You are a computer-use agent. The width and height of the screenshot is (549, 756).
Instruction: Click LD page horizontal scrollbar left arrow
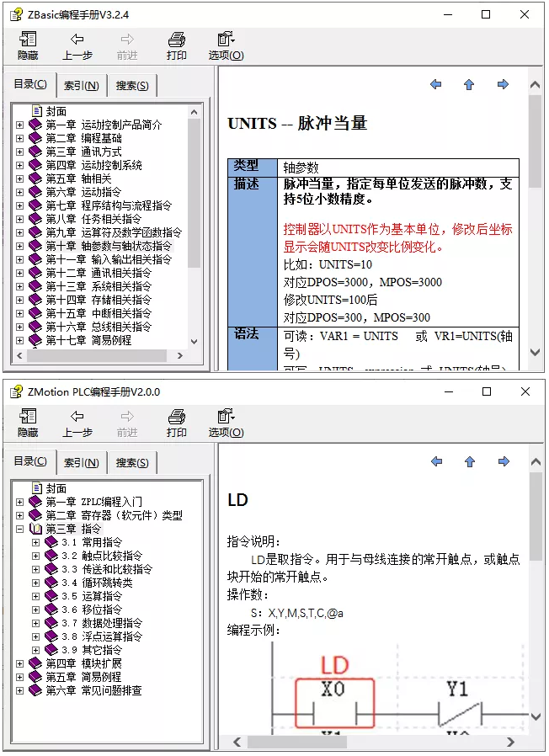point(237,742)
